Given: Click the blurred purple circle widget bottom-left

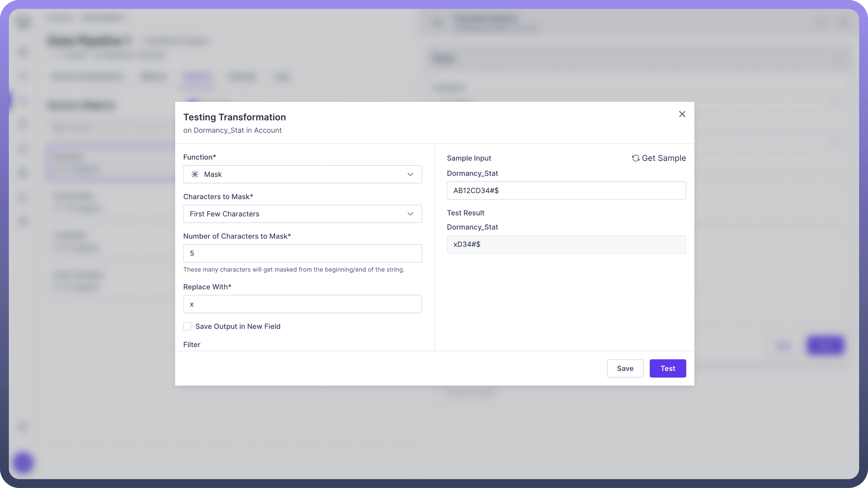Looking at the screenshot, I should click(x=23, y=462).
